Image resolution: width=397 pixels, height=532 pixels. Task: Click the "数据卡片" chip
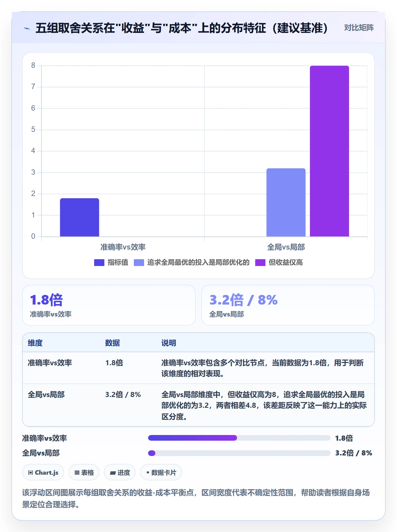point(161,472)
